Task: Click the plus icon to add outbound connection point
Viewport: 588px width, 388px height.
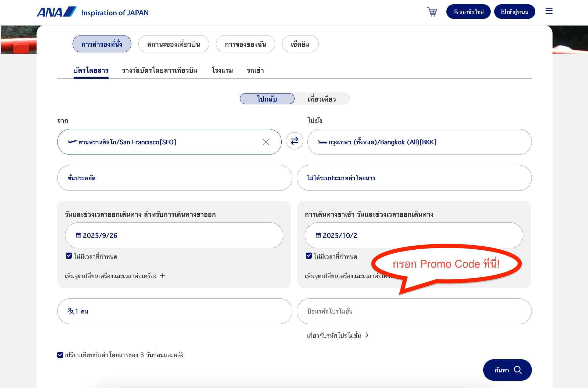Action: click(x=162, y=275)
